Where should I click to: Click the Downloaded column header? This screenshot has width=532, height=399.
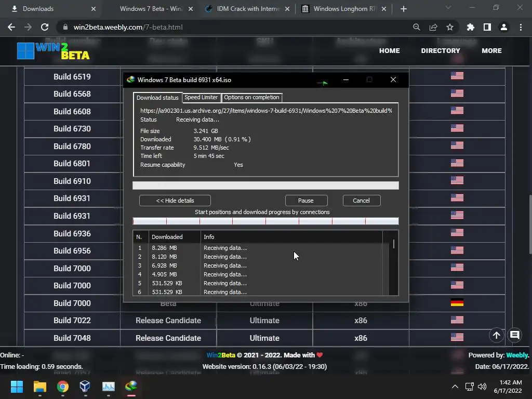click(x=175, y=237)
